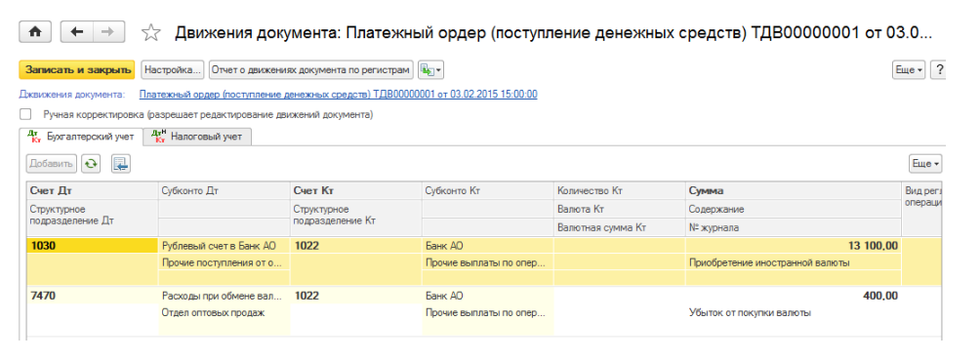Open the Настройка... button
The image size is (980, 361).
coord(173,70)
